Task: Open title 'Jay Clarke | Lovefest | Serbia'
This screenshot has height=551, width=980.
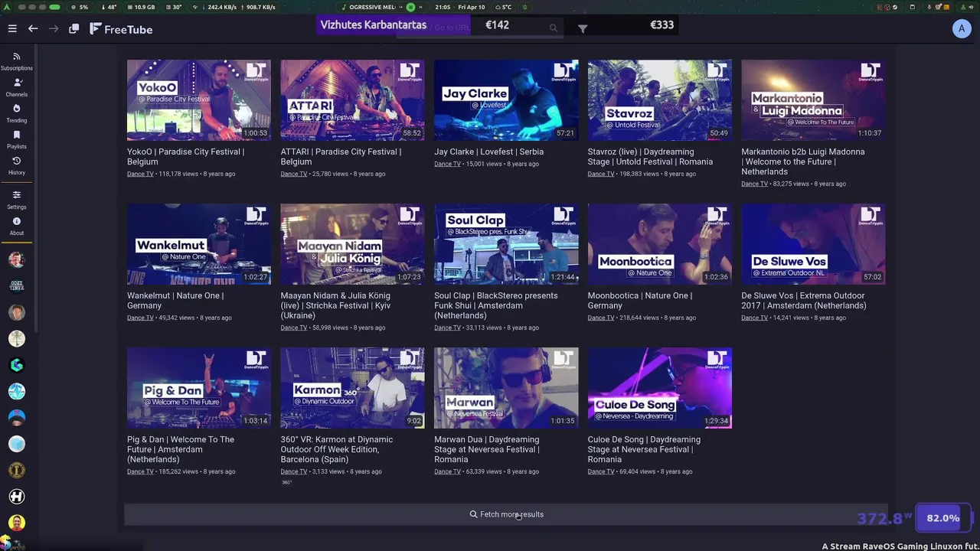Action: pos(488,152)
